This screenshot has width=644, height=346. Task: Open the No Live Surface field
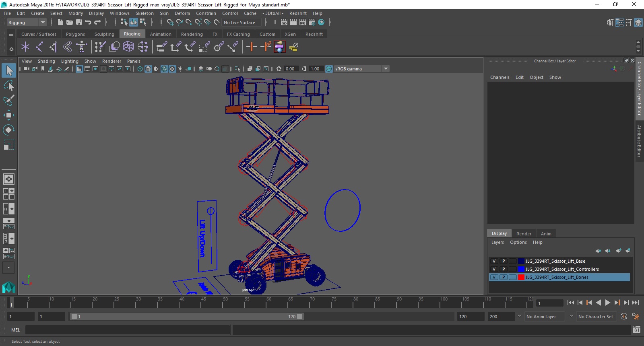tap(242, 23)
